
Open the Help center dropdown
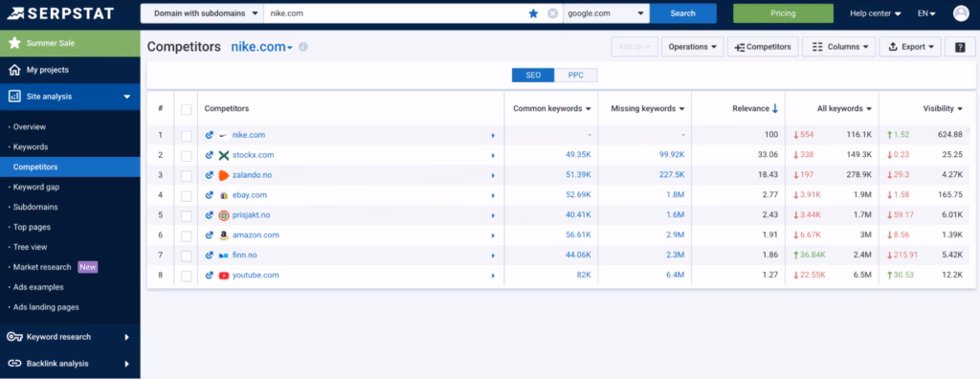[875, 13]
